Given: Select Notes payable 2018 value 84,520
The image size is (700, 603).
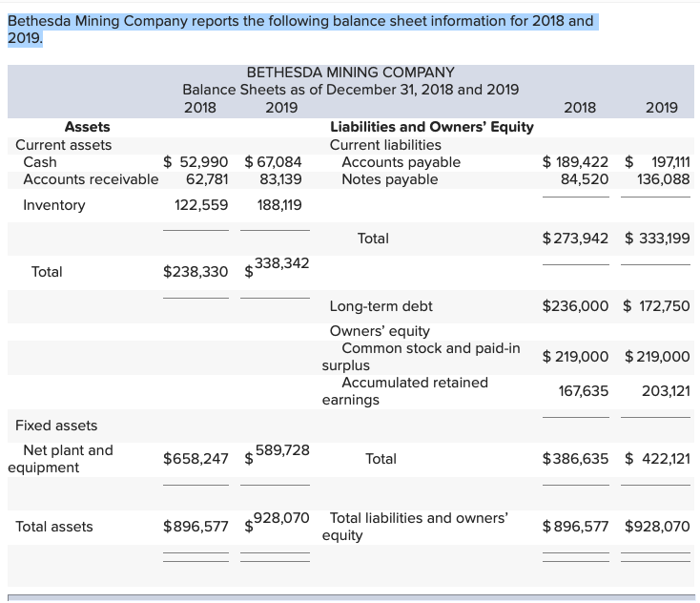Looking at the screenshot, I should point(585,179).
